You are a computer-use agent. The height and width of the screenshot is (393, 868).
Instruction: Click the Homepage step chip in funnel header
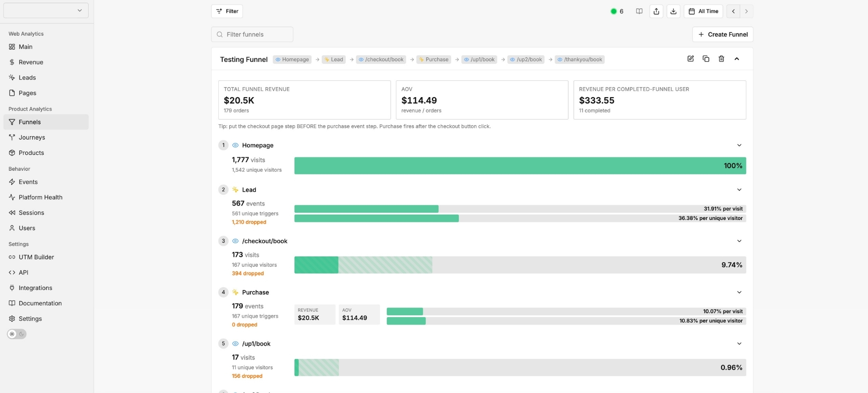292,60
